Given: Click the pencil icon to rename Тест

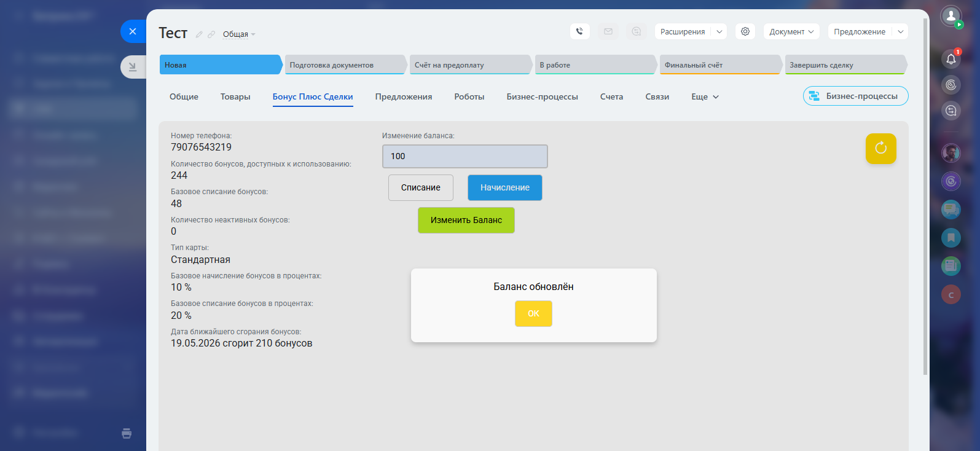Looking at the screenshot, I should point(199,34).
